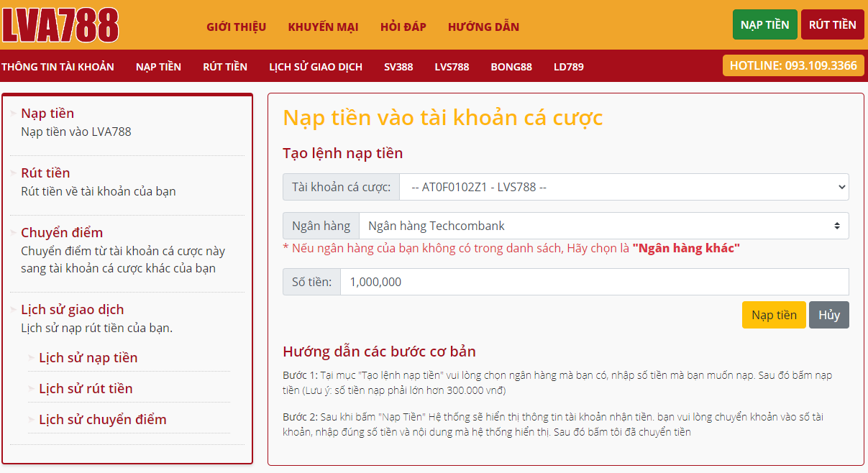Viewport: 868px width, 473px height.
Task: Open the SV388 navigation tab
Action: coord(398,67)
